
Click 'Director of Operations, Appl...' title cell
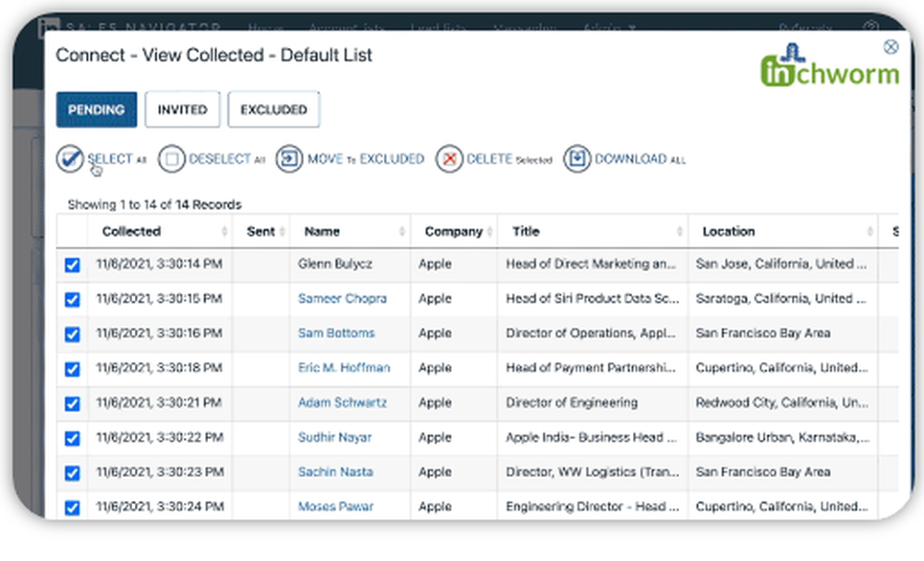click(x=590, y=333)
